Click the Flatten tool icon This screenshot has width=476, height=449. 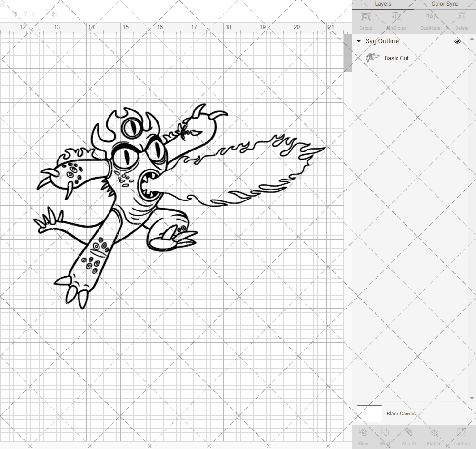pyautogui.click(x=434, y=432)
